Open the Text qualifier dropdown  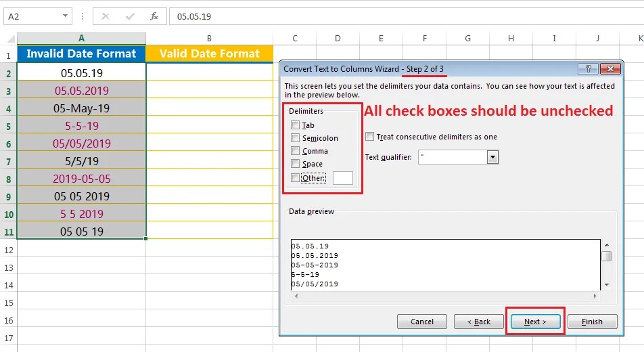[492, 157]
